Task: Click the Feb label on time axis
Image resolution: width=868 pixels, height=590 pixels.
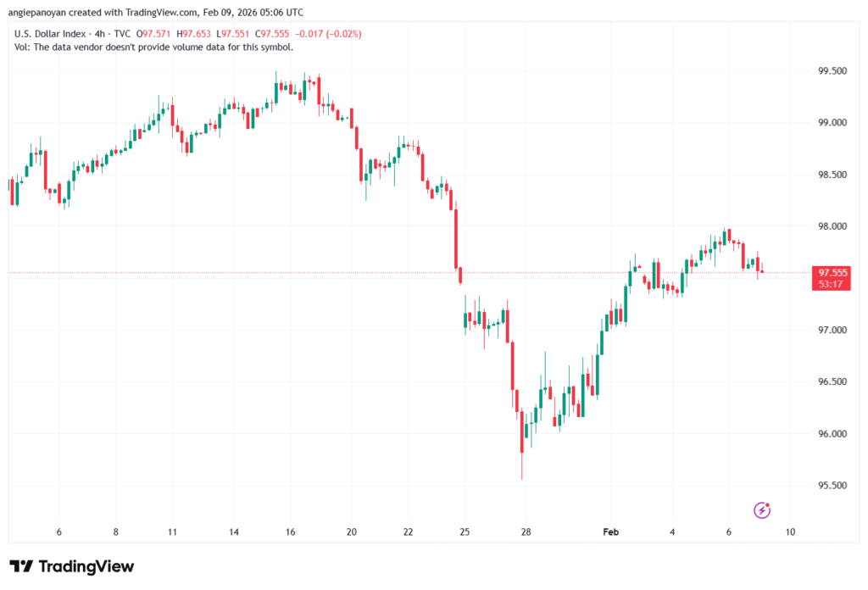Action: (610, 532)
